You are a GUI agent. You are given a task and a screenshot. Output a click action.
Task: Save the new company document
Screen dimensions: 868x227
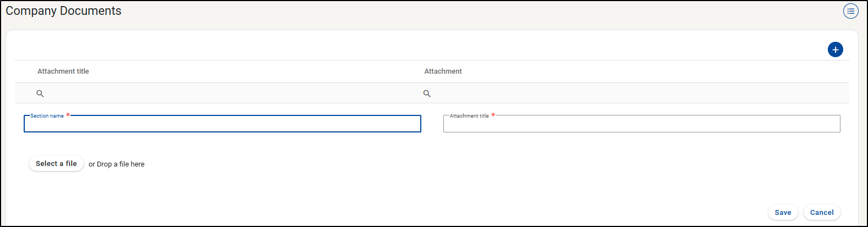click(783, 213)
